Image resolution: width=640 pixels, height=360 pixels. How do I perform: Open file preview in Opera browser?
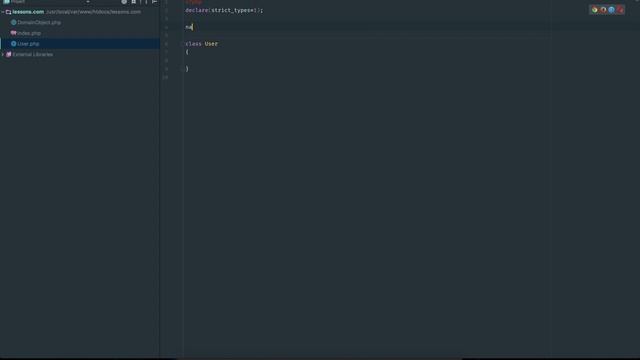pos(620,10)
